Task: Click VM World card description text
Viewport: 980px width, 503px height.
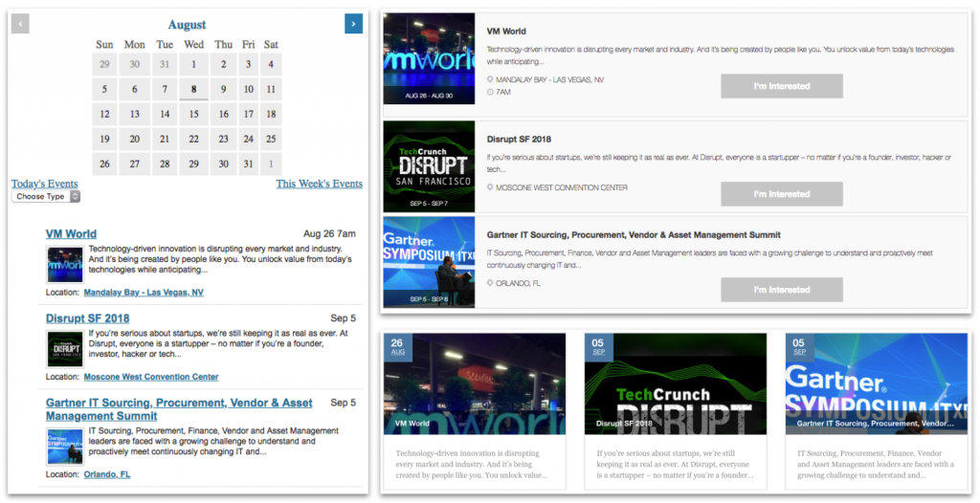Action: point(472,464)
